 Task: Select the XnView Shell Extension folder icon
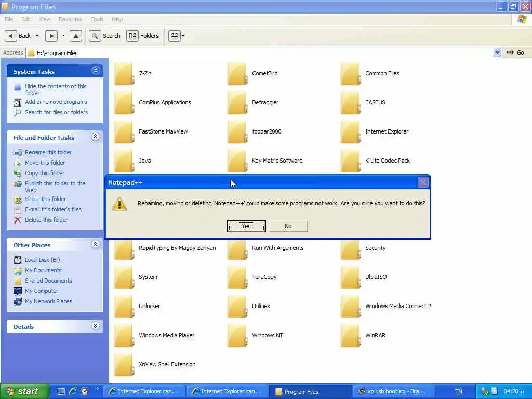click(124, 365)
